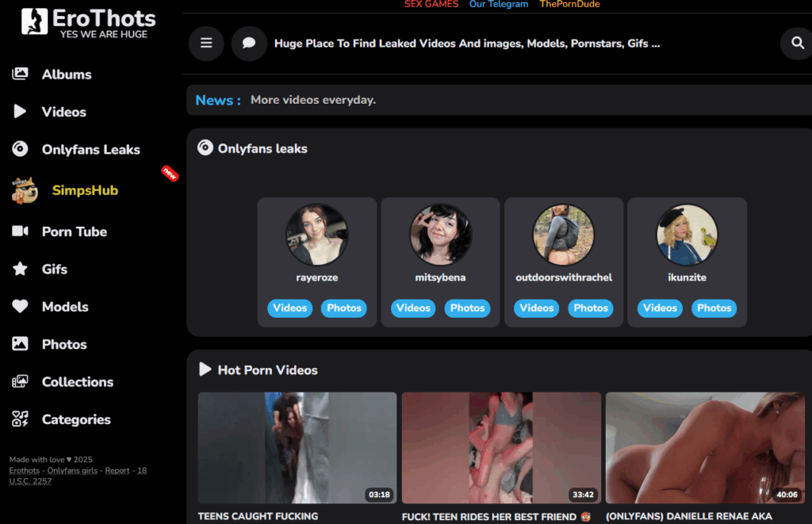
Task: Click the search magnifier icon
Action: [798, 43]
